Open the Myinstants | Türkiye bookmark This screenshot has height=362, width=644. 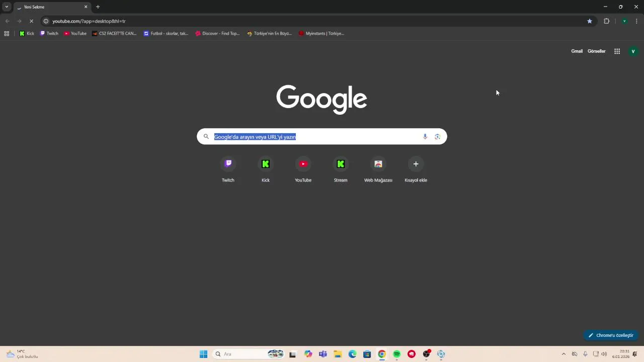[321, 34]
